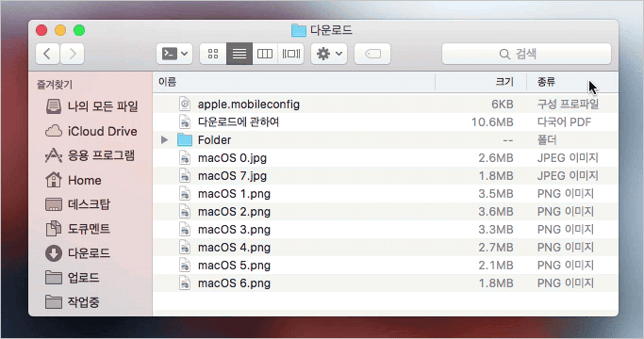Screen dimensions: 644x339
Task: Click the 다운로드에 관하여 PDF icon
Action: click(x=185, y=122)
